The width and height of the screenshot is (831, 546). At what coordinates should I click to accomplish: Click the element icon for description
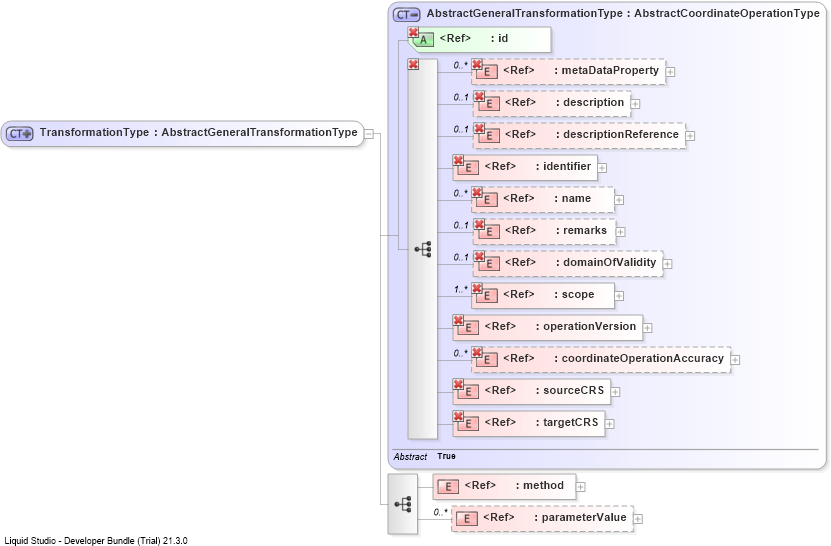pos(489,103)
